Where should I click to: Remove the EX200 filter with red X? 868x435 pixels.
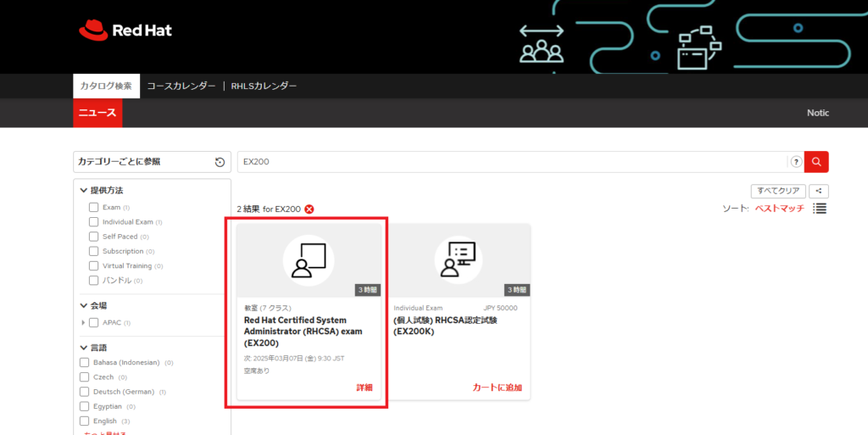point(309,209)
